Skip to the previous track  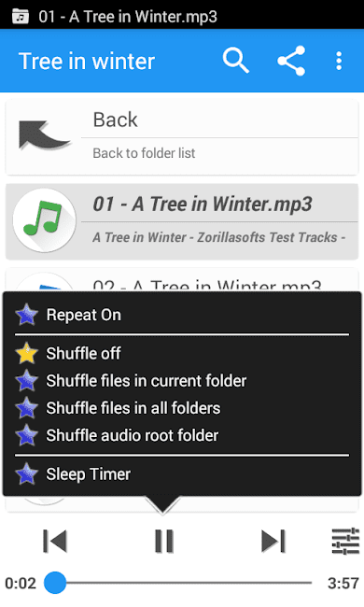pyautogui.click(x=55, y=541)
